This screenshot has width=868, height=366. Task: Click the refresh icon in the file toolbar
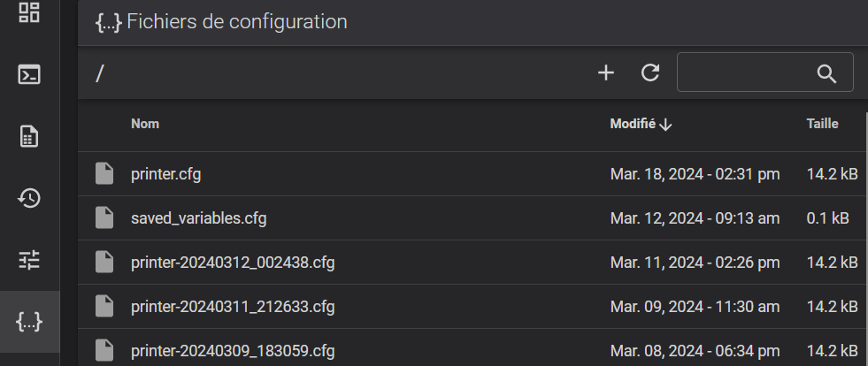[649, 72]
